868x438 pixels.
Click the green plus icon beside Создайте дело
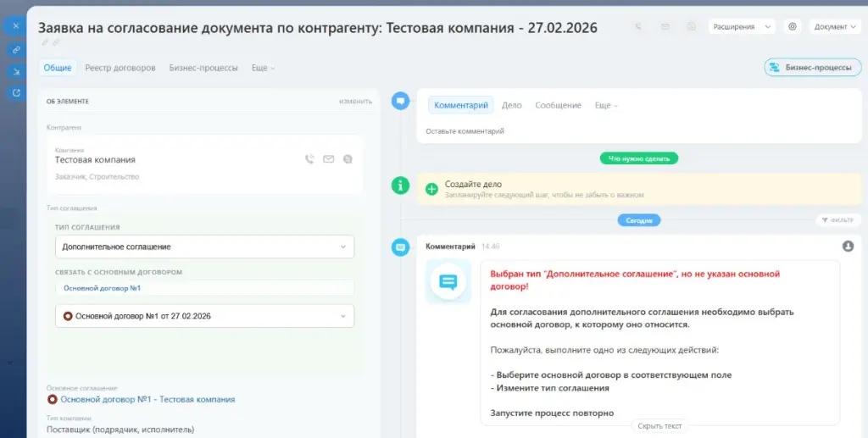coord(431,188)
